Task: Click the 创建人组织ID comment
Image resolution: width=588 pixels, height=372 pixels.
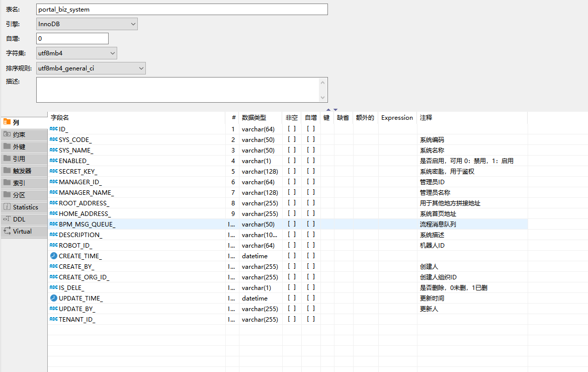Action: pyautogui.click(x=438, y=277)
